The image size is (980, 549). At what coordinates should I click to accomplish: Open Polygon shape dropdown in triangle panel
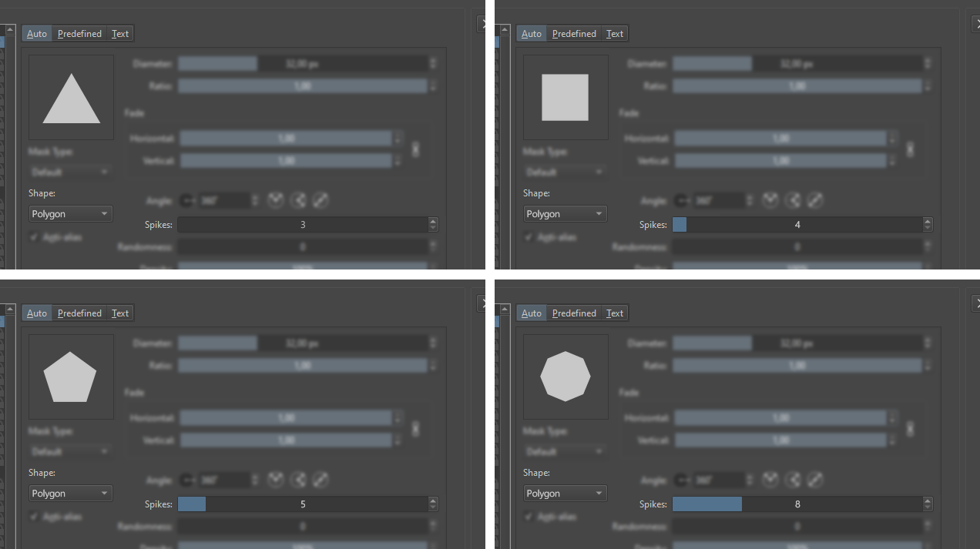[x=70, y=214]
